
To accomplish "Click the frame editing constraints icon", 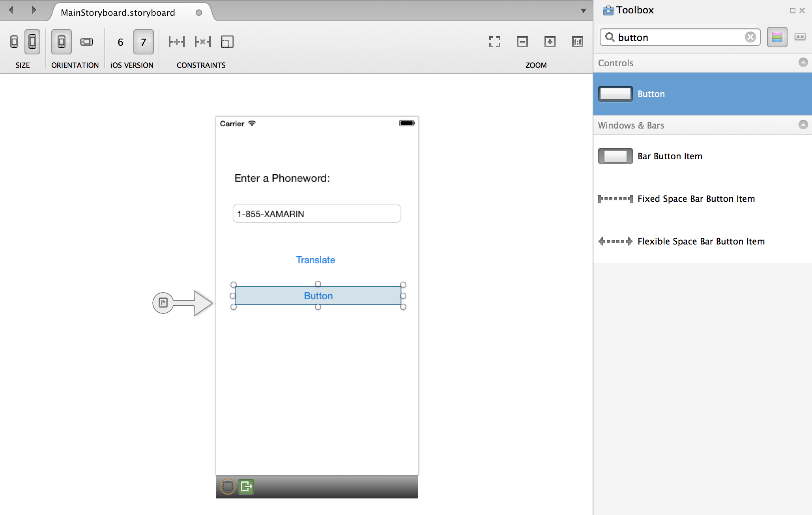I will [227, 42].
